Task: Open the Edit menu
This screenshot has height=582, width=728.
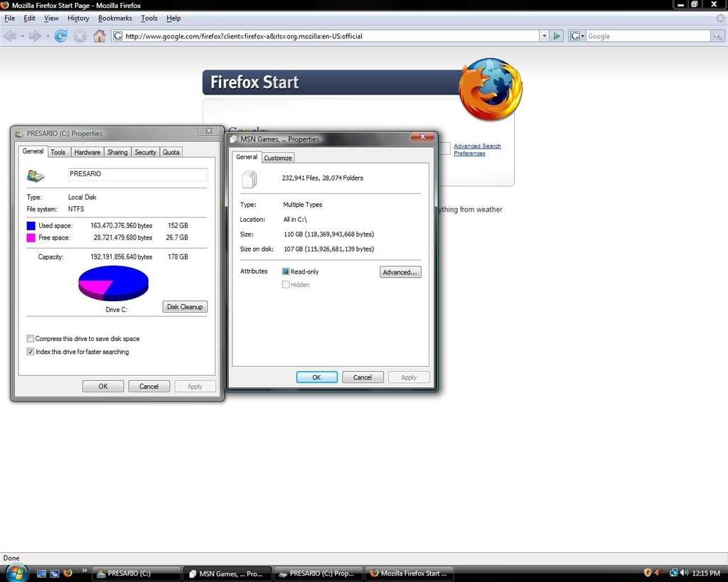Action: coord(29,18)
